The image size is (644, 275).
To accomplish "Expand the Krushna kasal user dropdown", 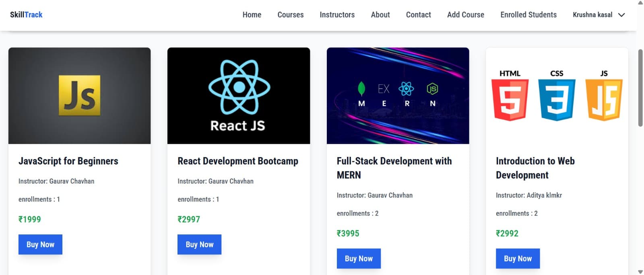I will pyautogui.click(x=592, y=15).
